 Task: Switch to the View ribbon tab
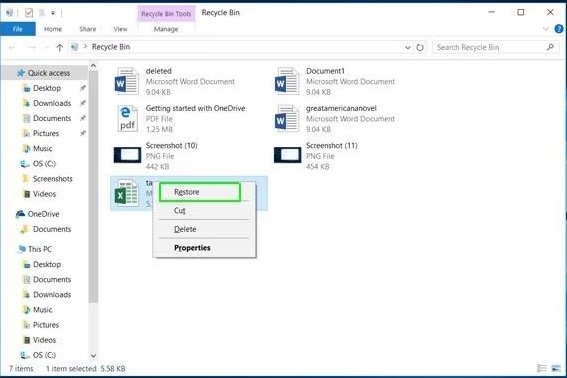click(120, 29)
